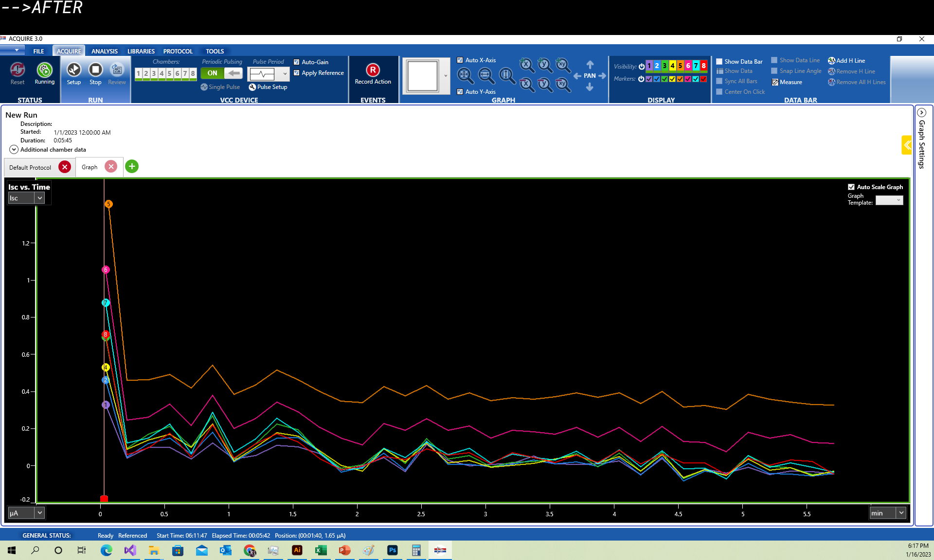
Task: Click the zoom out Y-axis magnifier
Action: [544, 85]
